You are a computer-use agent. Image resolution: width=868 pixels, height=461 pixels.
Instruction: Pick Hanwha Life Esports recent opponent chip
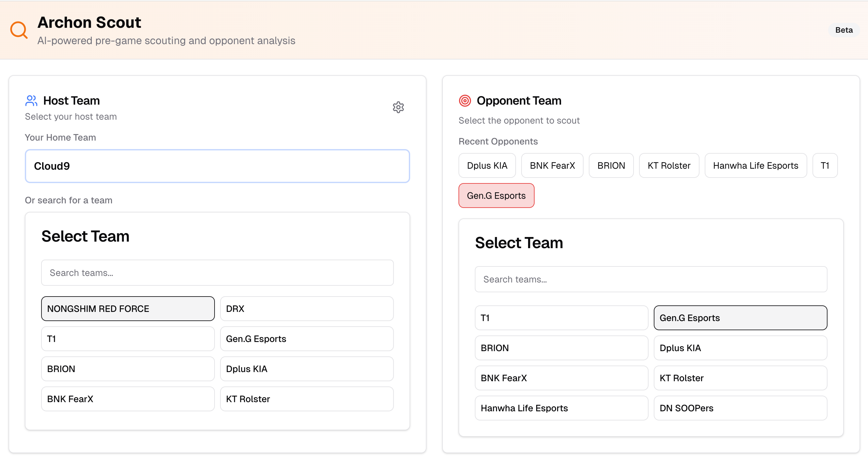click(x=755, y=165)
